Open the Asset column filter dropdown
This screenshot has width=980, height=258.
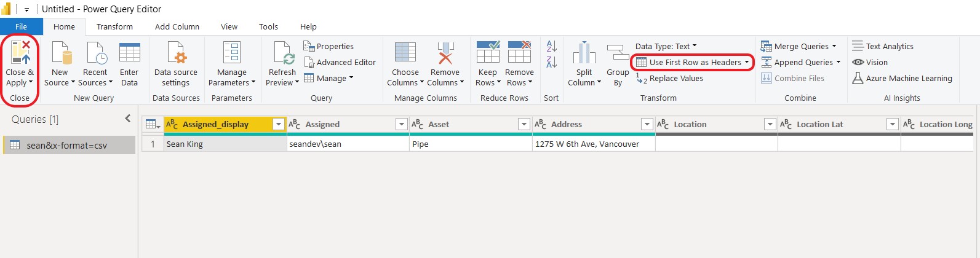point(524,124)
